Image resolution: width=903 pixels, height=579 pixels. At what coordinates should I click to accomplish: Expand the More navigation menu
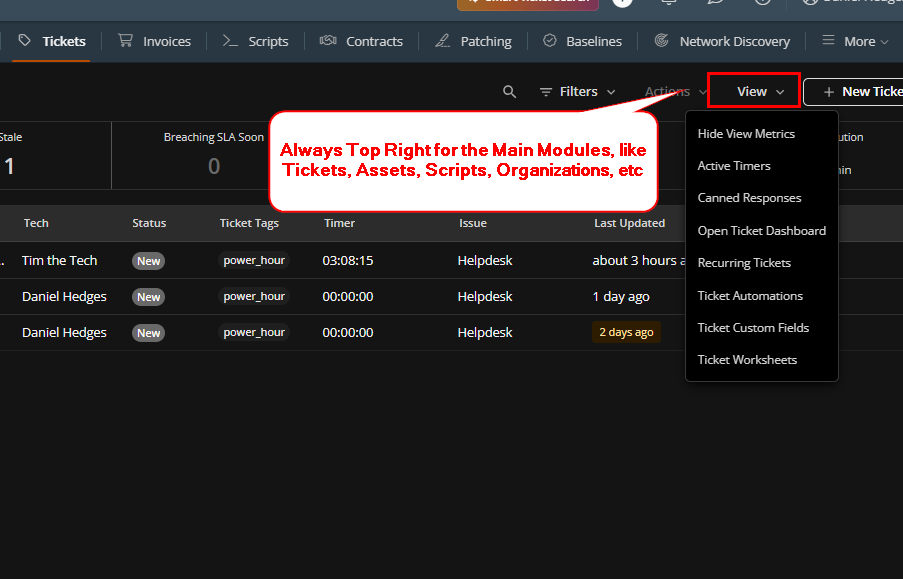[855, 41]
